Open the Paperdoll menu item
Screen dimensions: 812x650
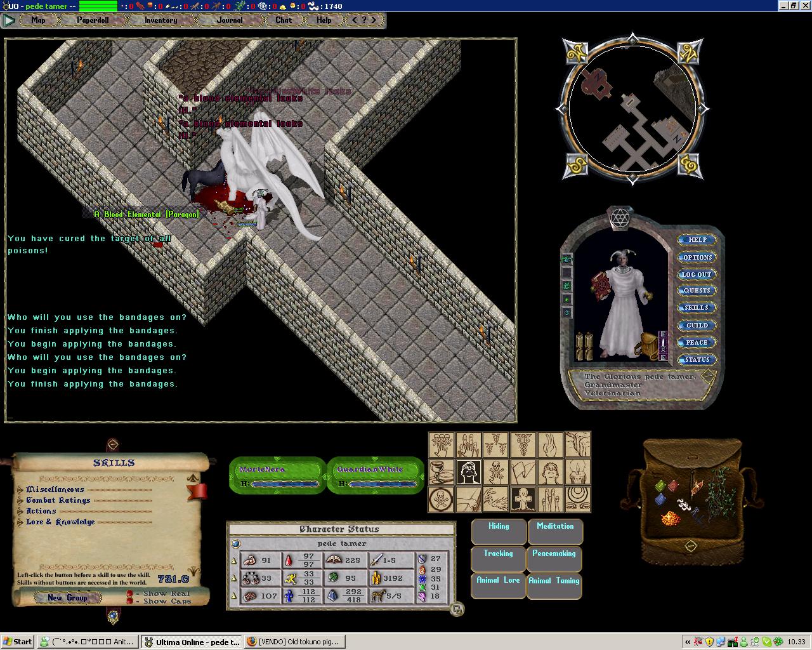click(93, 20)
